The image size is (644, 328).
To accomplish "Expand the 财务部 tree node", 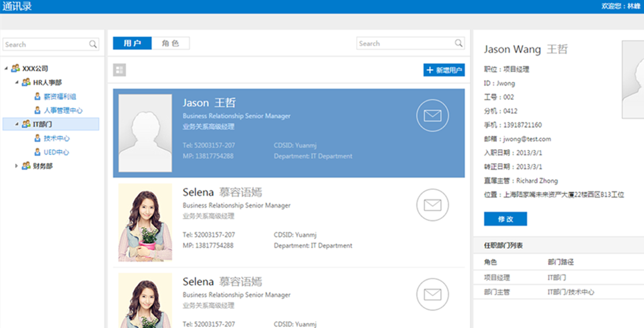I will click(17, 166).
